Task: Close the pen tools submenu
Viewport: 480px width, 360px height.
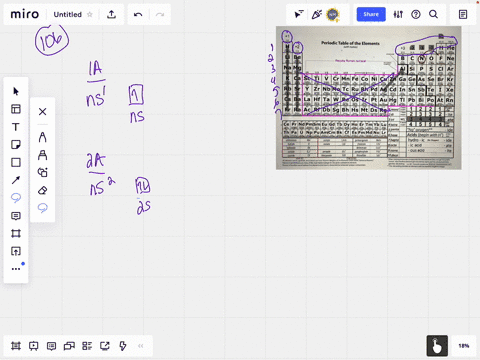Action: coord(42,111)
